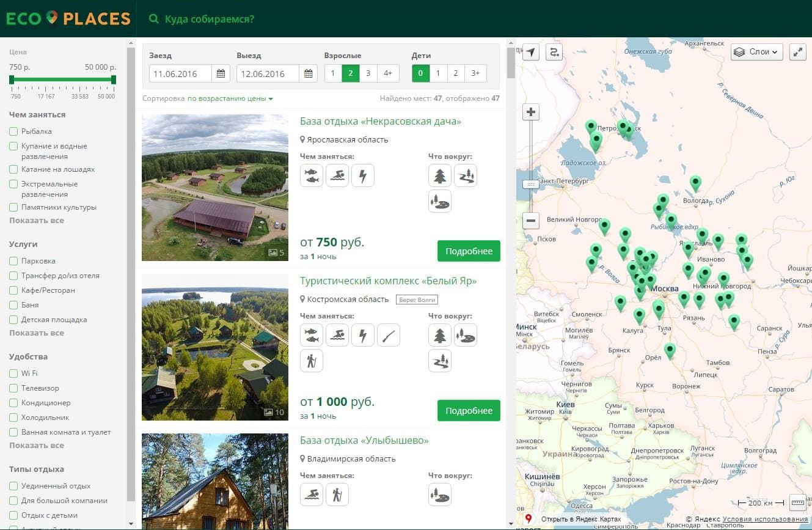812x530 pixels.
Task: Check the Wi Fi amenity filter
Action: point(13,373)
